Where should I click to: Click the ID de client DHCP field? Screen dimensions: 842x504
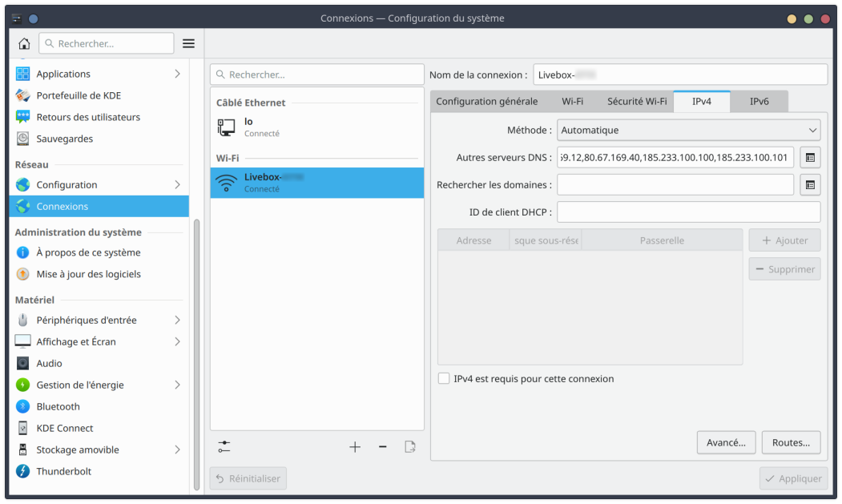tap(688, 212)
